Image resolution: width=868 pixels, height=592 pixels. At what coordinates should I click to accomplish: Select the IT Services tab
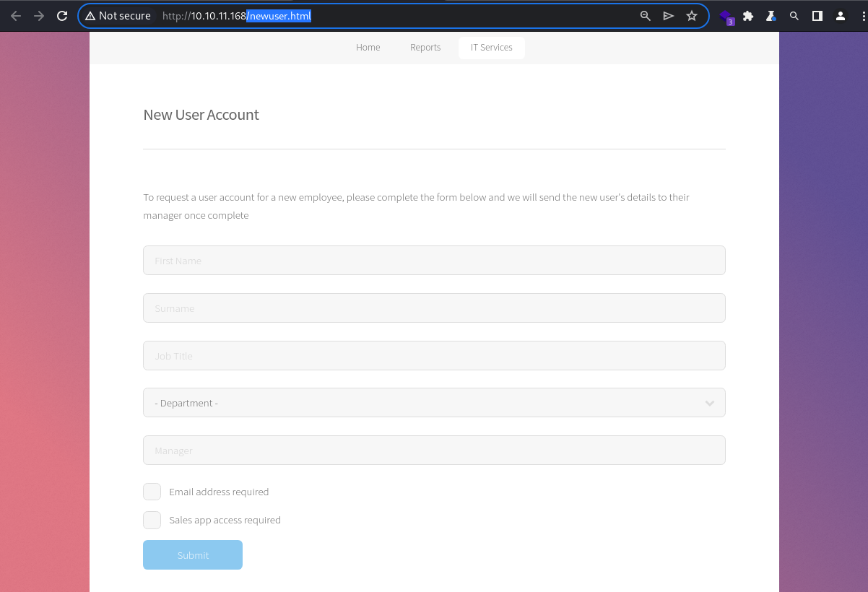click(x=492, y=48)
